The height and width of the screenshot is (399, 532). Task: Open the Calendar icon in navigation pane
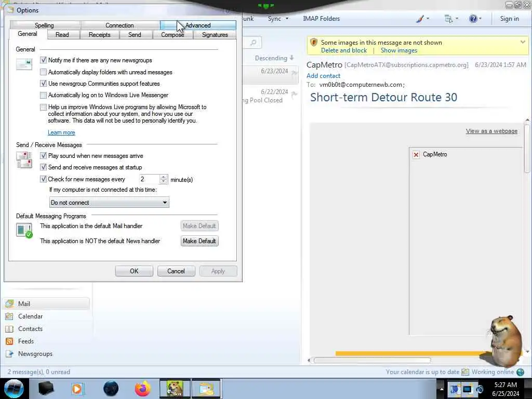tap(9, 316)
